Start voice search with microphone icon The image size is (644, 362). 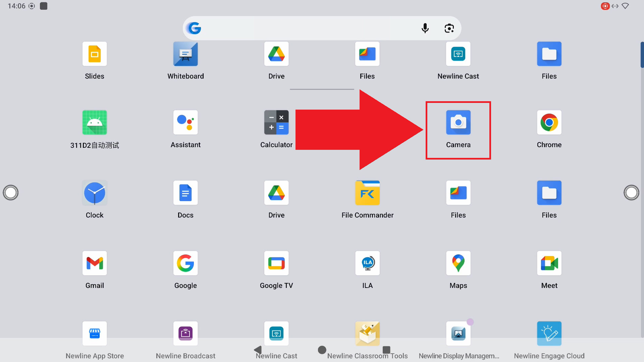pyautogui.click(x=425, y=28)
